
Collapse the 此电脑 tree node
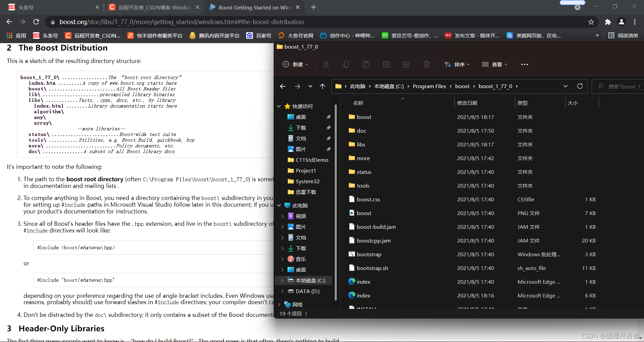click(x=279, y=205)
